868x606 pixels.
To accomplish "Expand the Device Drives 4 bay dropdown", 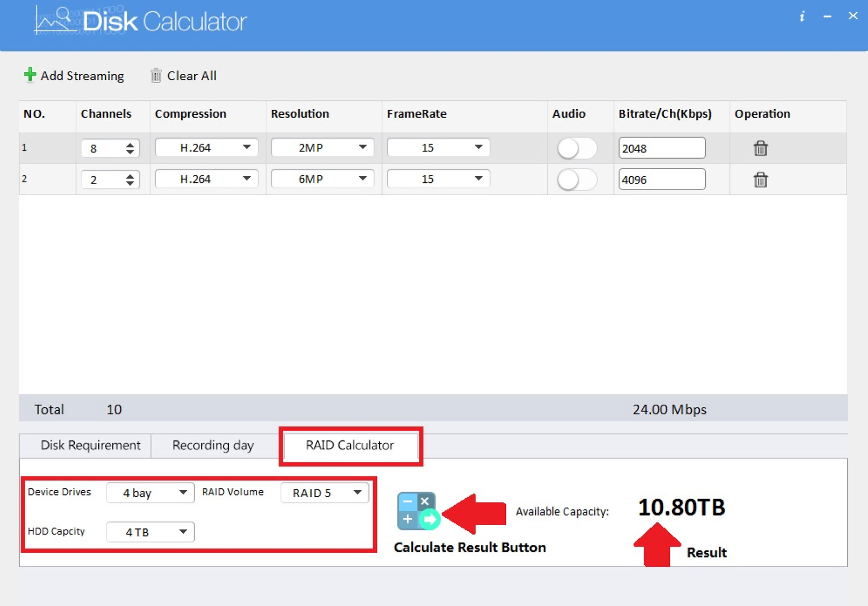I will (x=150, y=493).
